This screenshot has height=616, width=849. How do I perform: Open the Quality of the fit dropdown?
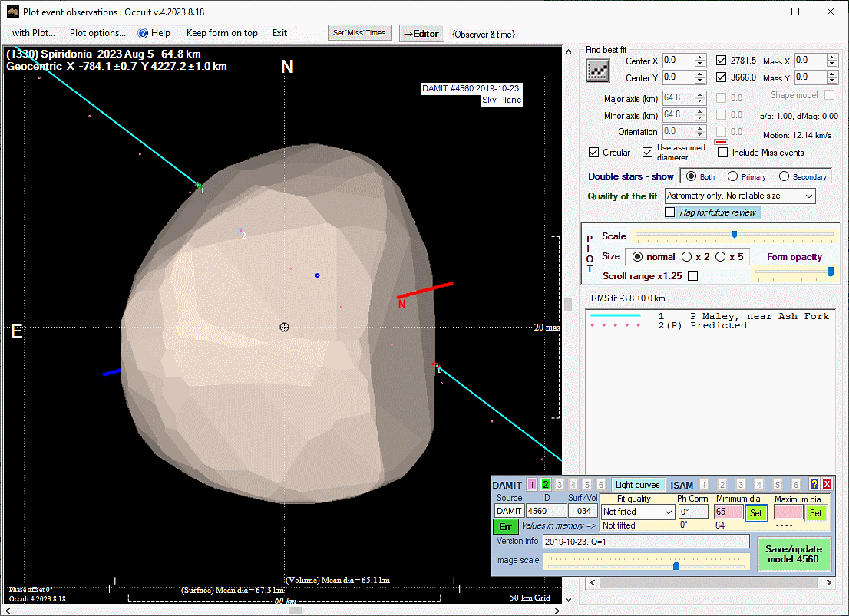tap(809, 196)
